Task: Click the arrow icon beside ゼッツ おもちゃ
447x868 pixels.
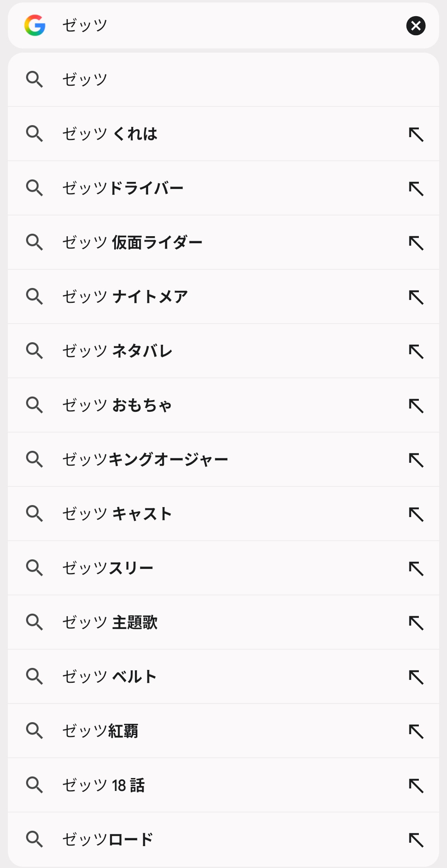Action: click(x=416, y=406)
